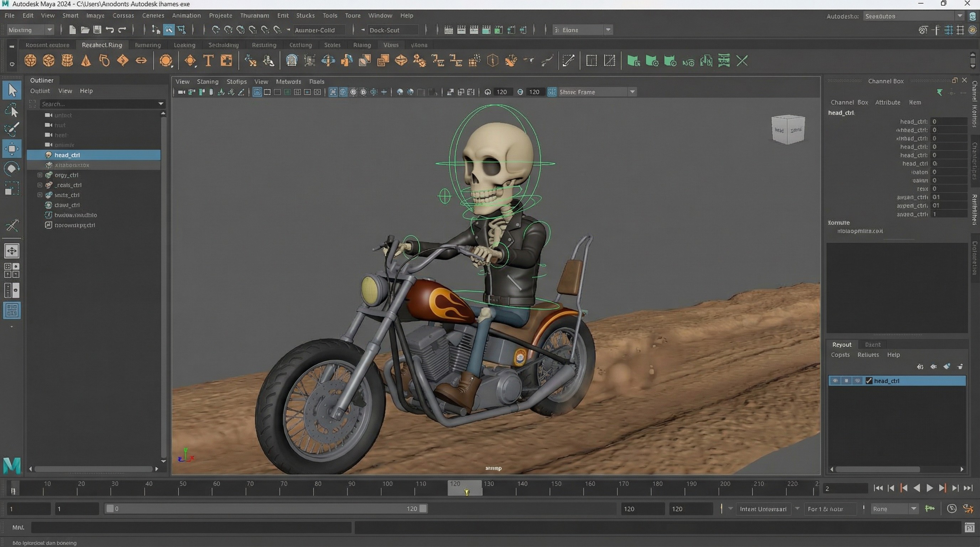Screen dimensions: 980x547
Task: Select the arrow Select tool in left toolbox
Action: (12, 90)
